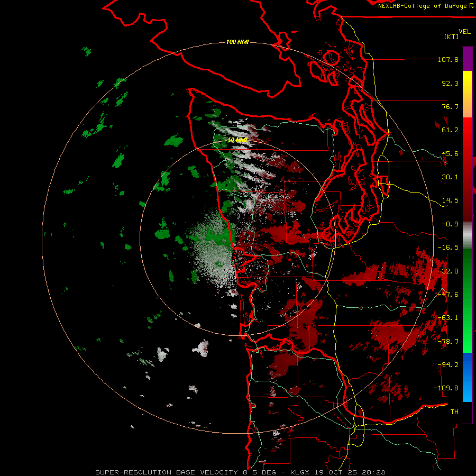Pick the gray-white near-zero color bar segment
Image resolution: width=476 pixels, height=476 pixels.
(467, 235)
